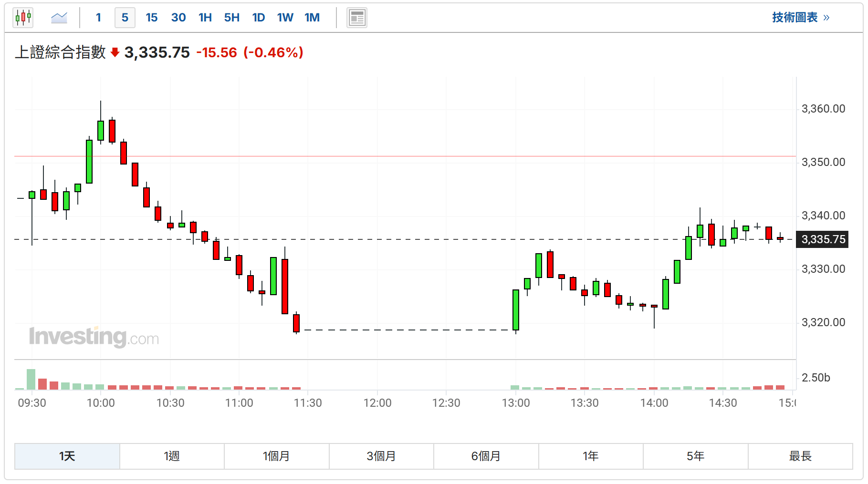Select the 1M interval
This screenshot has width=868, height=484.
312,18
